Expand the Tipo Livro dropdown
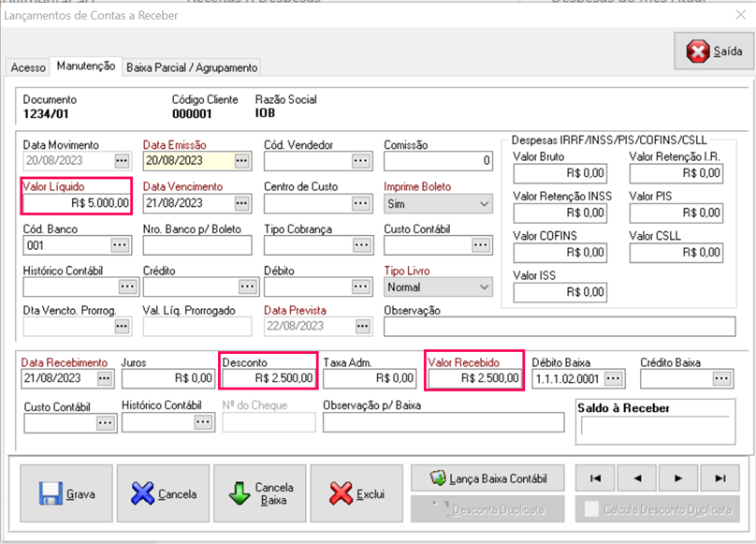This screenshot has width=756, height=544. 484,287
